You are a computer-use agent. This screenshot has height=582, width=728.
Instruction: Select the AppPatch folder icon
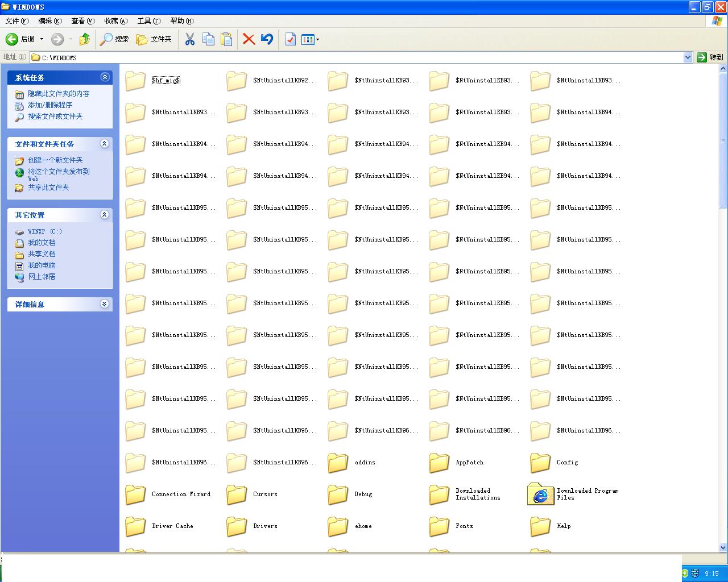(x=439, y=463)
